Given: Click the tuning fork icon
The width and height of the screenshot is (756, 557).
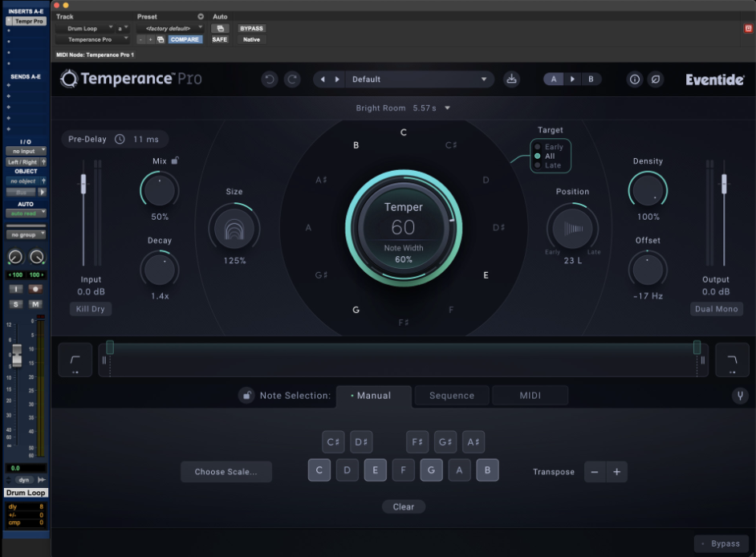Looking at the screenshot, I should (x=738, y=396).
